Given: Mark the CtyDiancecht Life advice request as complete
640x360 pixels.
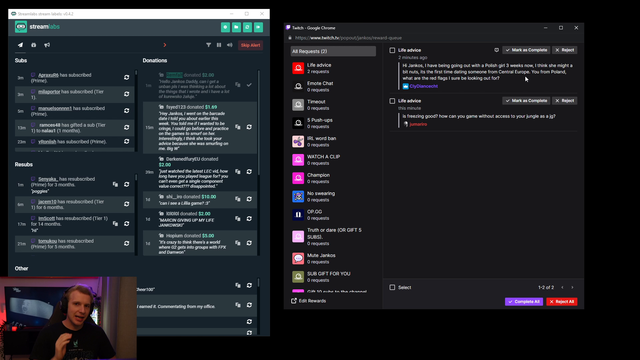Looking at the screenshot, I should pos(526,50).
